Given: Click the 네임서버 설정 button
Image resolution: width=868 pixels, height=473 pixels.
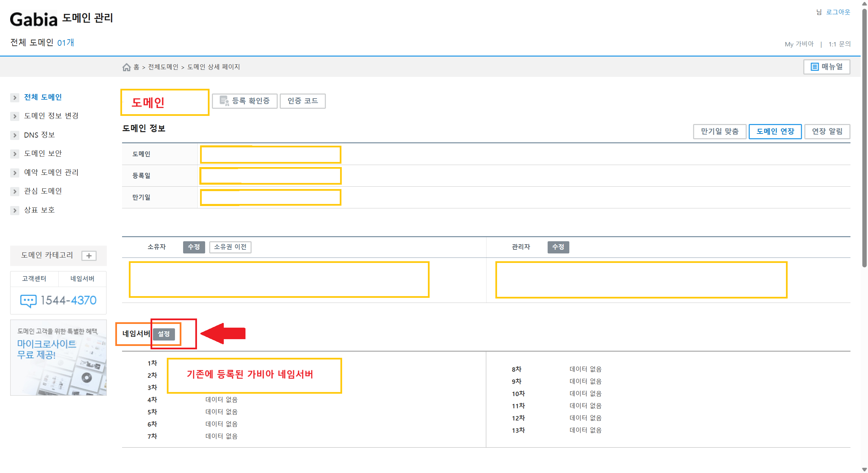Looking at the screenshot, I should coord(164,334).
